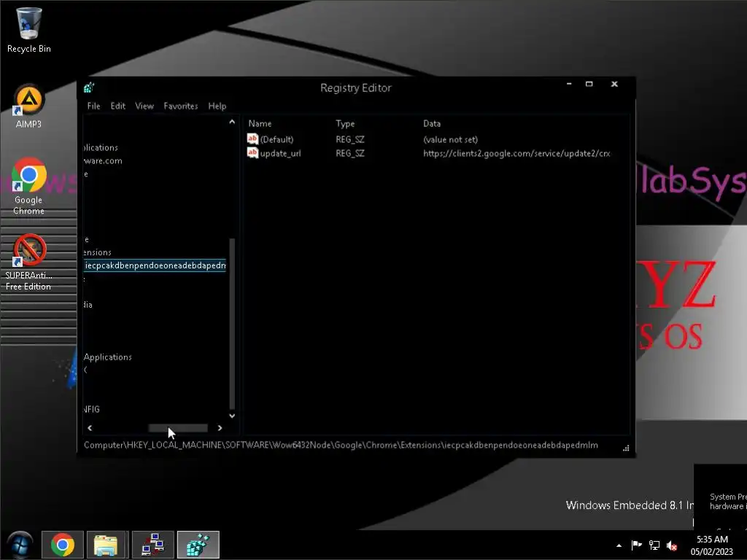Open the taskbar clock showing 5:35 AM

[712, 545]
